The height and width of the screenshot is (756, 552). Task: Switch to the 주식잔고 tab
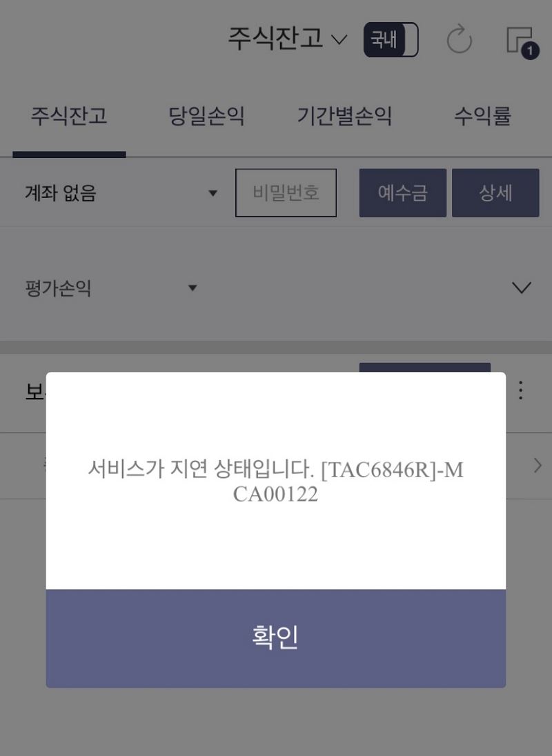click(x=69, y=116)
